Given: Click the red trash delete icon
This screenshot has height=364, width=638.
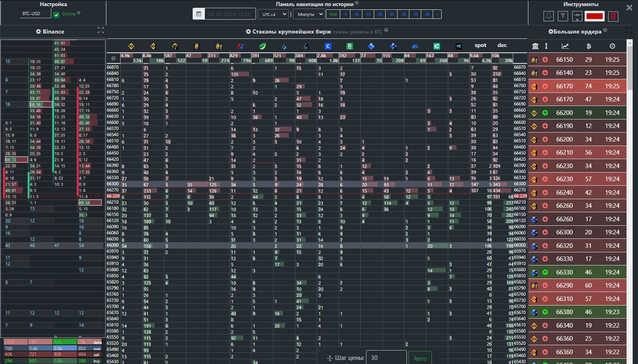Looking at the screenshot, I should click(x=613, y=16).
